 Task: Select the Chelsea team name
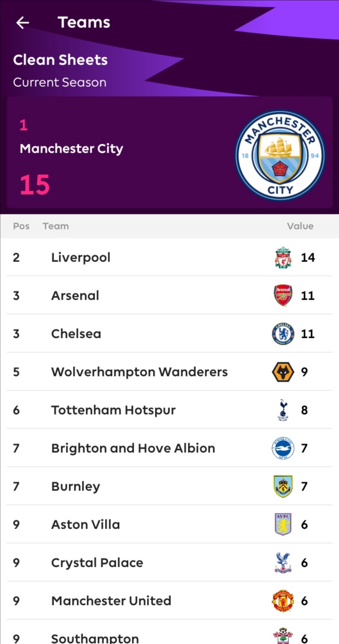click(76, 334)
